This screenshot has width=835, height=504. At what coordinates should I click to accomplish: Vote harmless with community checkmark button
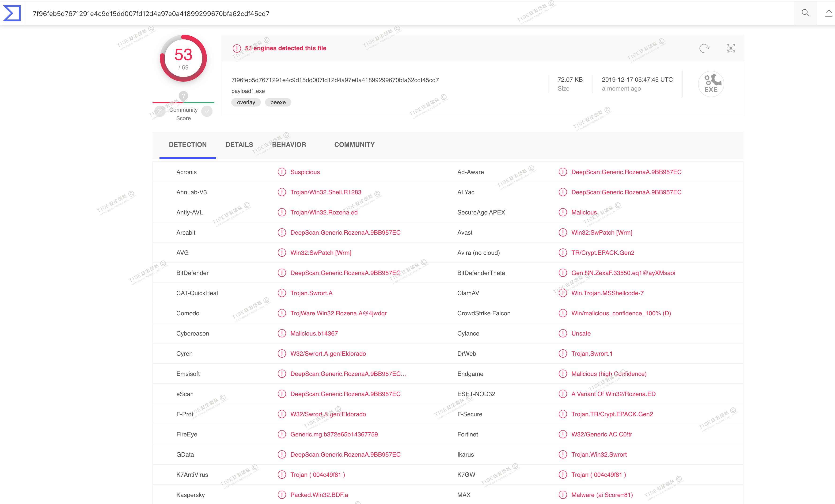207,111
